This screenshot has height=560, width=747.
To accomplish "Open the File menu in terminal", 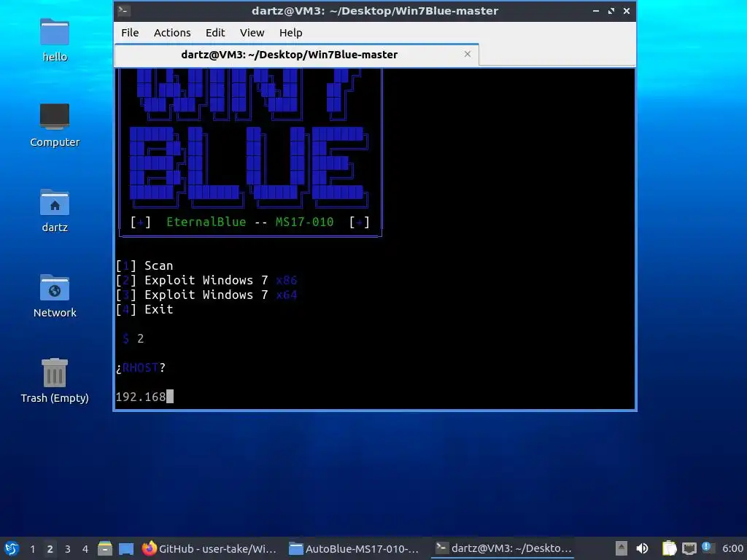I will [130, 32].
